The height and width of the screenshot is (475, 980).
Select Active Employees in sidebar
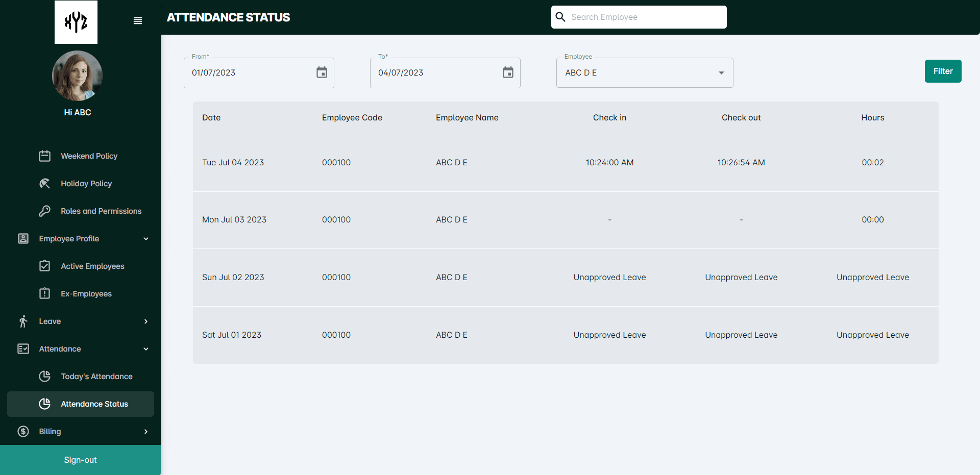(92, 266)
